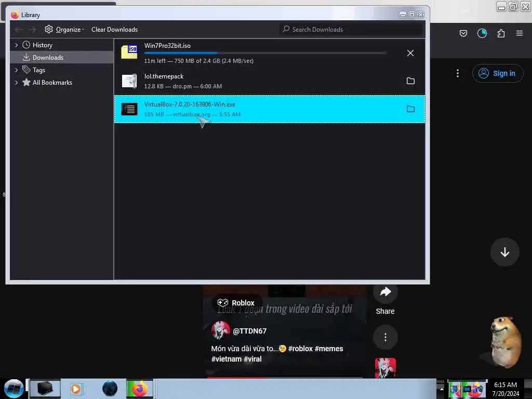Go to next Short with down arrow

504,252
